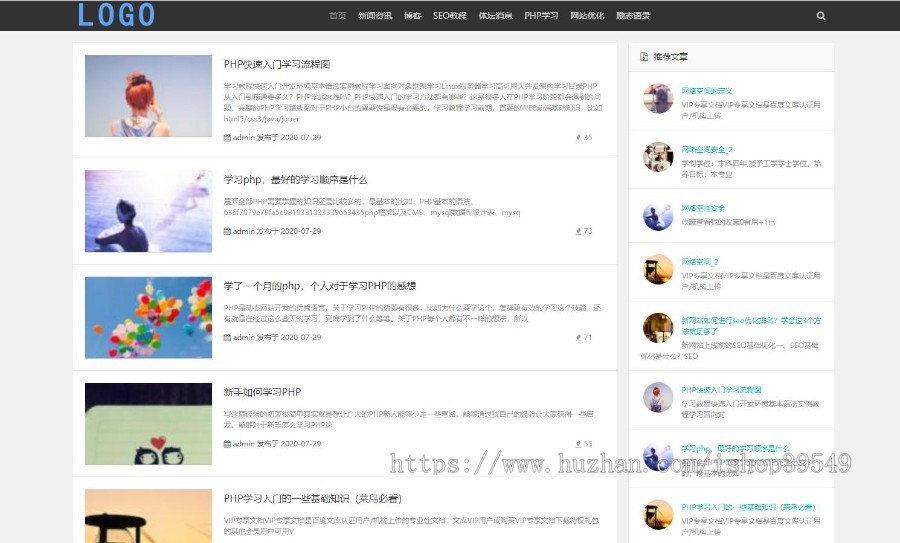Open the 体坛消息 nav item
Screen dimensions: 900x543
coord(495,15)
